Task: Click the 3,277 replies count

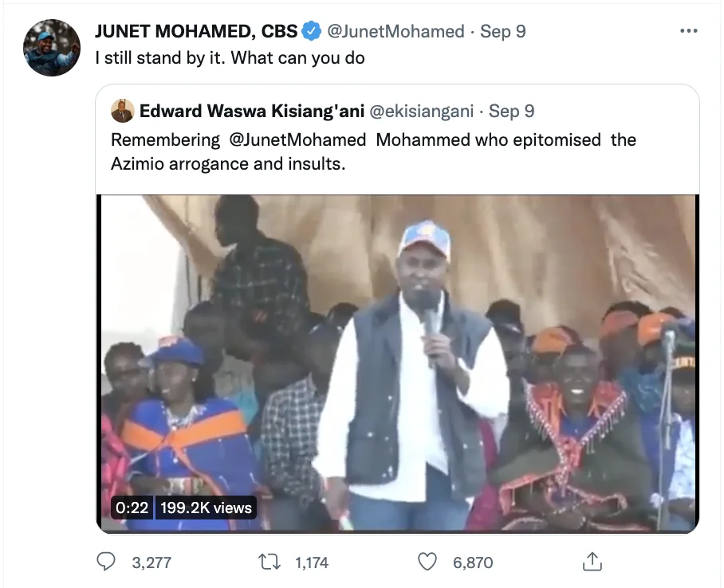Action: [151, 563]
